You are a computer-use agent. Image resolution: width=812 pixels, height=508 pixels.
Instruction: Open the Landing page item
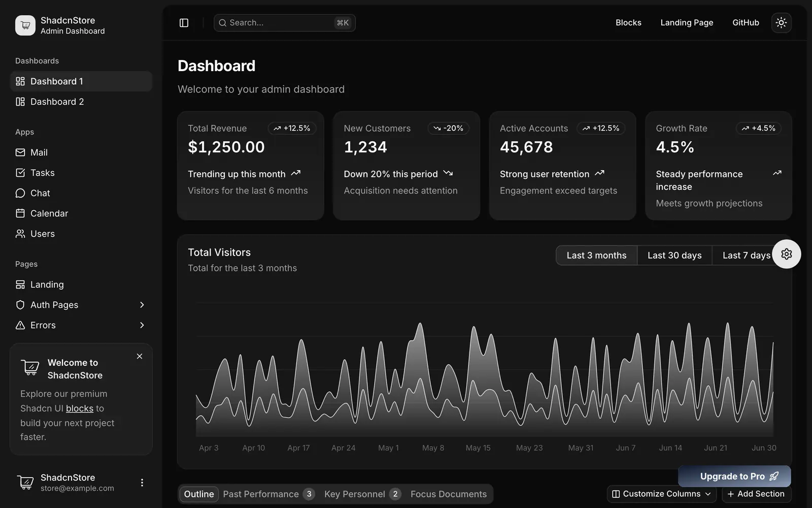click(81, 284)
